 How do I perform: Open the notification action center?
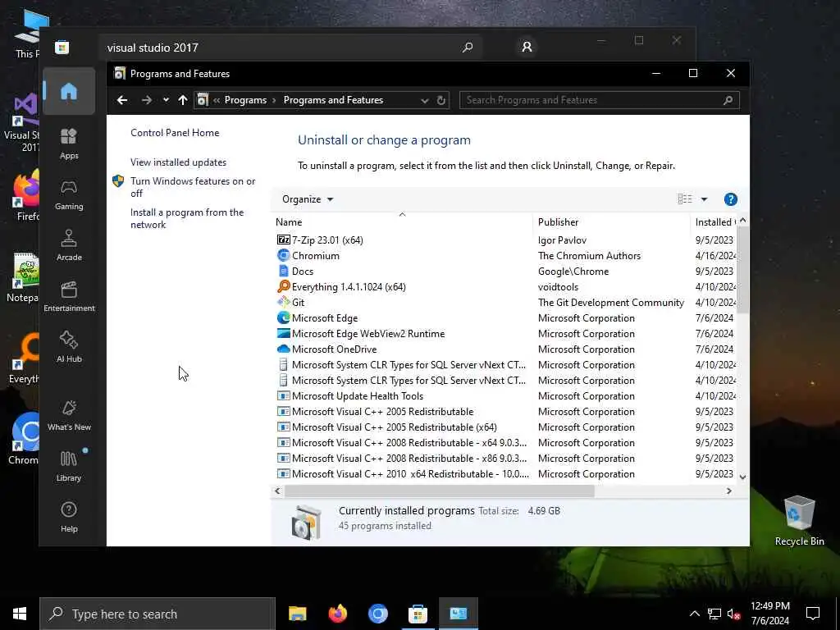coord(813,614)
